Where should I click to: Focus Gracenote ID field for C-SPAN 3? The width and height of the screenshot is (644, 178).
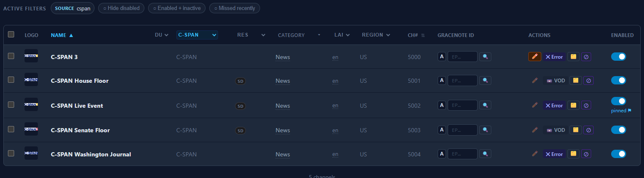(462, 57)
